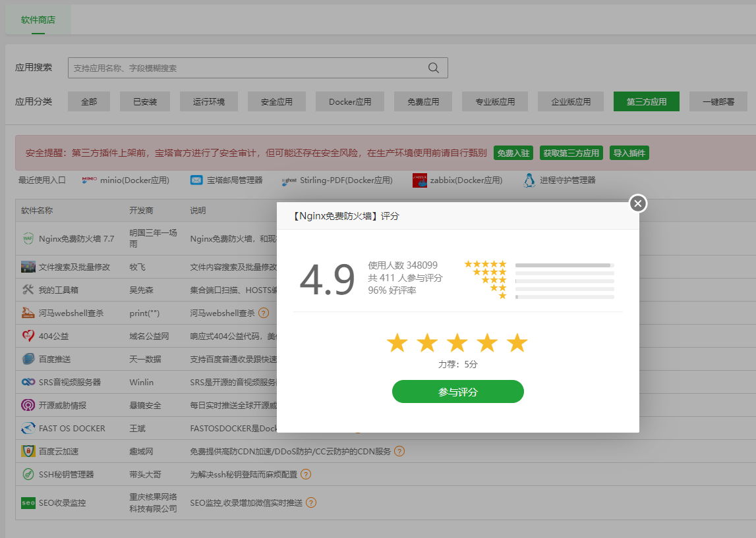Screen dimensions: 756x538
Task: Click the 5-star rating distribution bar
Action: click(x=565, y=265)
